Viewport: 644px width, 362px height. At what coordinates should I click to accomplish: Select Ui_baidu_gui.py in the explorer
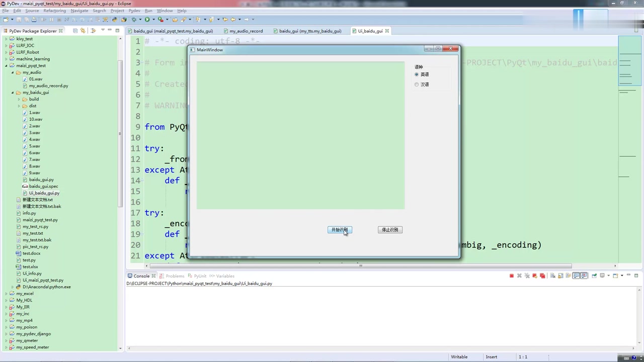44,193
